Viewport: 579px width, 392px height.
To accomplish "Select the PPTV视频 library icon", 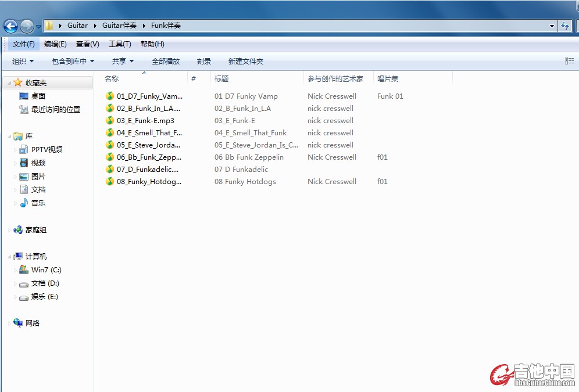I will click(x=24, y=150).
